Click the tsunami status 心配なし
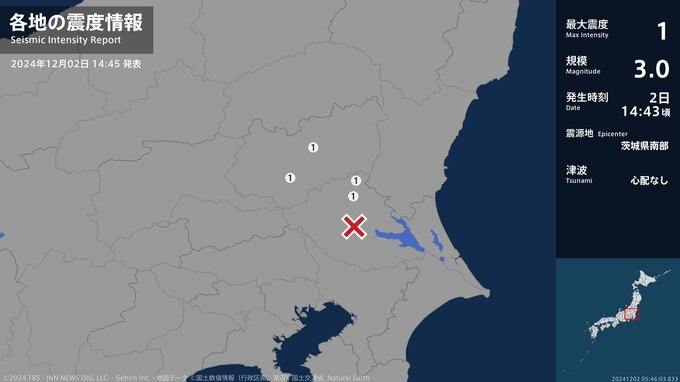Viewport: 680px width, 382px height. point(649,180)
